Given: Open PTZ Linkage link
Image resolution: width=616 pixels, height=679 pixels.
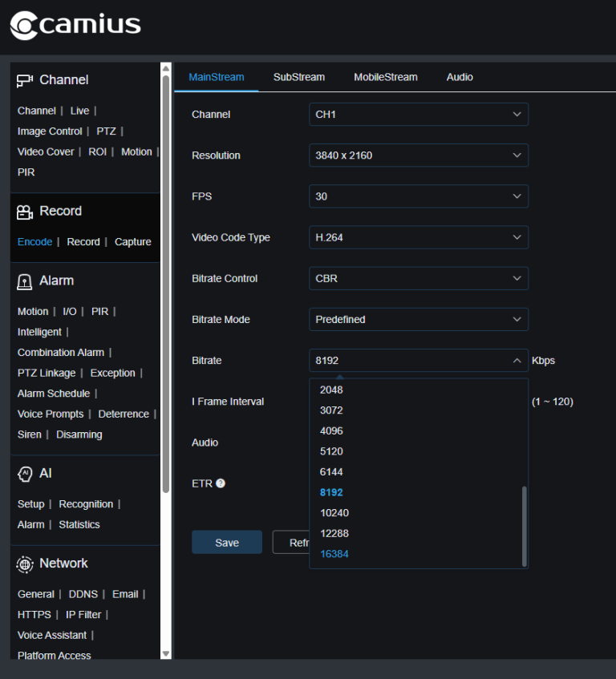Looking at the screenshot, I should pos(47,374).
